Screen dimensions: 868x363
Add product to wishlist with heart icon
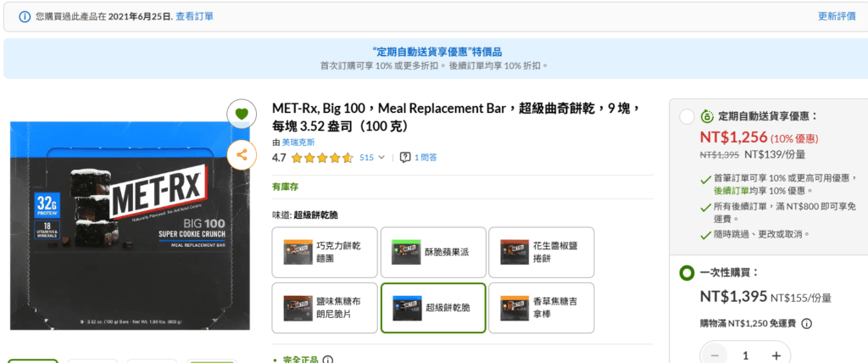pos(242,114)
